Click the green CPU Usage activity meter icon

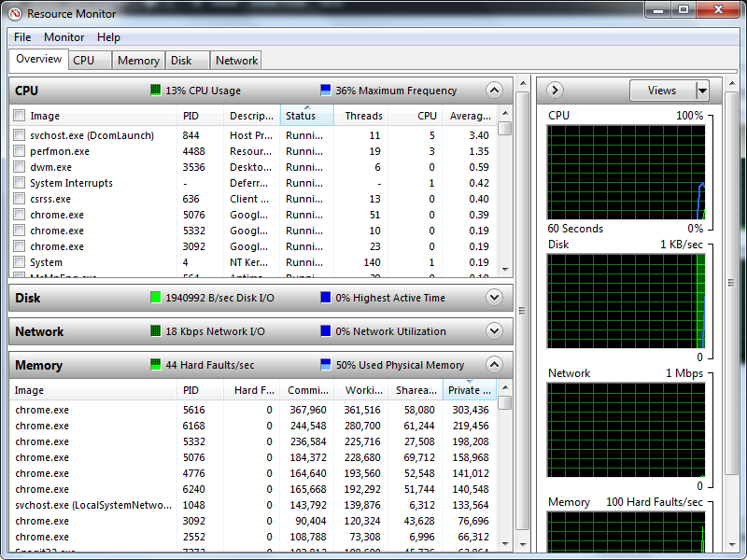coord(156,91)
